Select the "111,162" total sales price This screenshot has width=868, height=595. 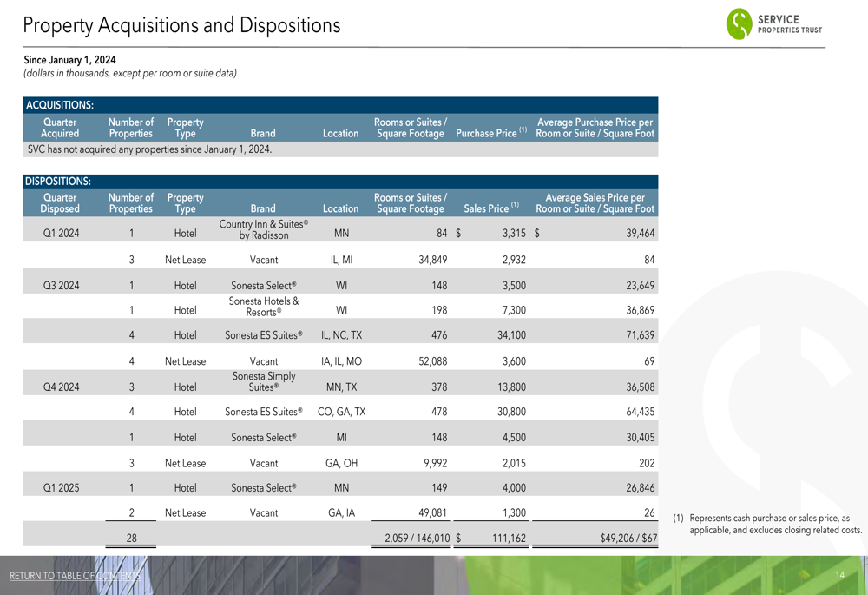click(510, 538)
